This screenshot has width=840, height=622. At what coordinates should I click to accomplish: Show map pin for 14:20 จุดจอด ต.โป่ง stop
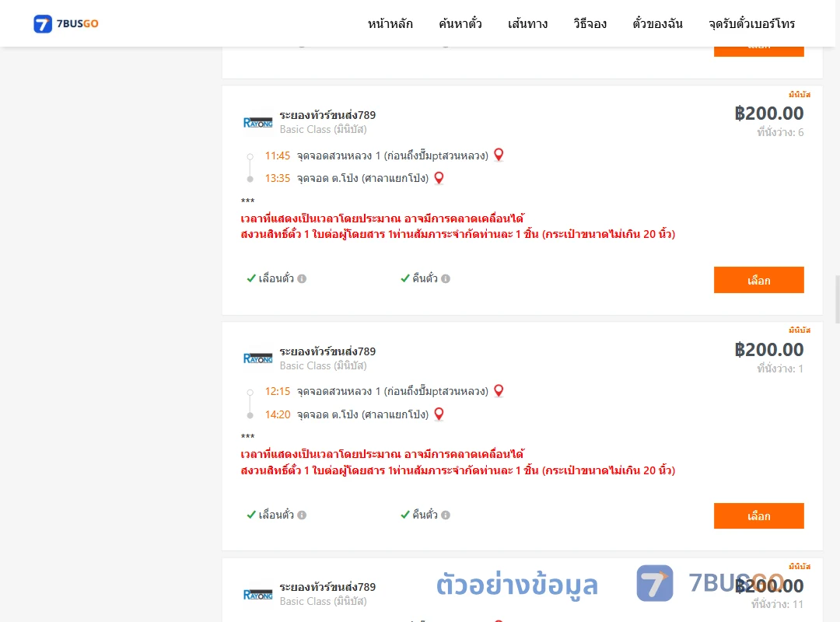tap(439, 414)
